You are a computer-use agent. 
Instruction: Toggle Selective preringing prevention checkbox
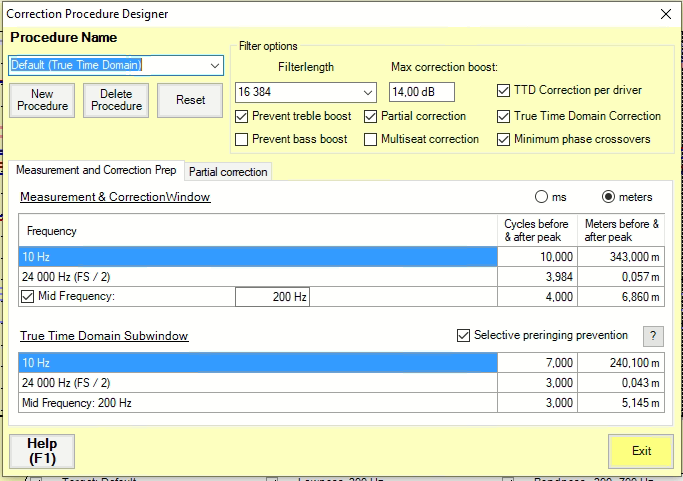pos(463,336)
